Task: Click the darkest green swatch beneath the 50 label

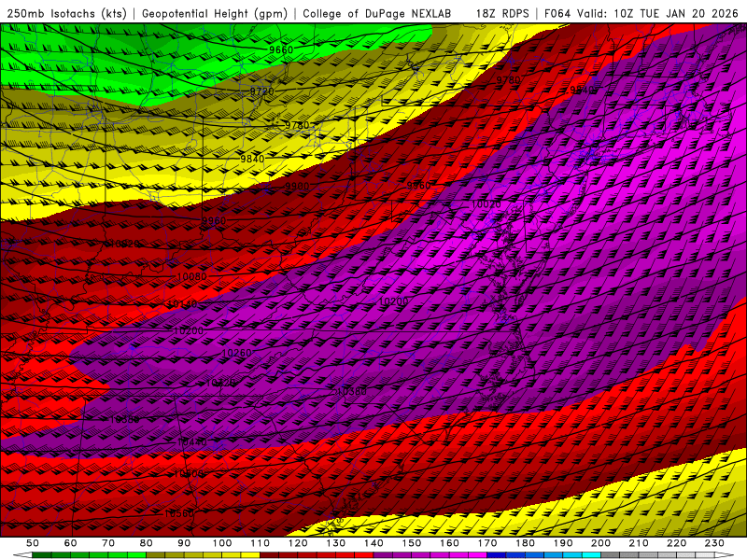Action: click(41, 555)
